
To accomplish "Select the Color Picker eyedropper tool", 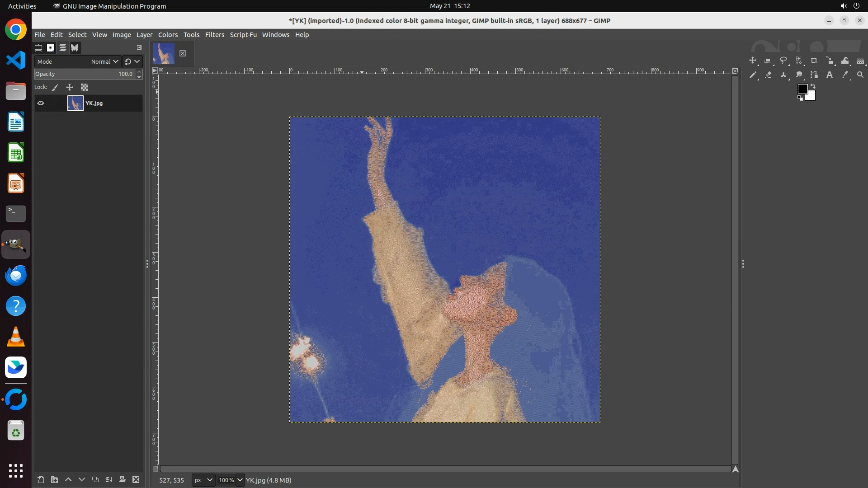I will 845,75.
